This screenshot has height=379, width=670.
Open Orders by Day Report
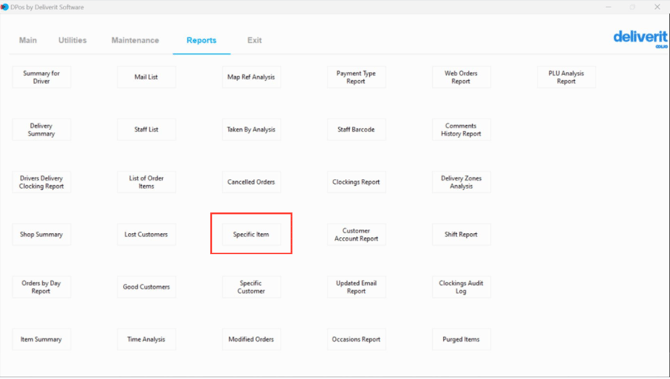tap(41, 287)
